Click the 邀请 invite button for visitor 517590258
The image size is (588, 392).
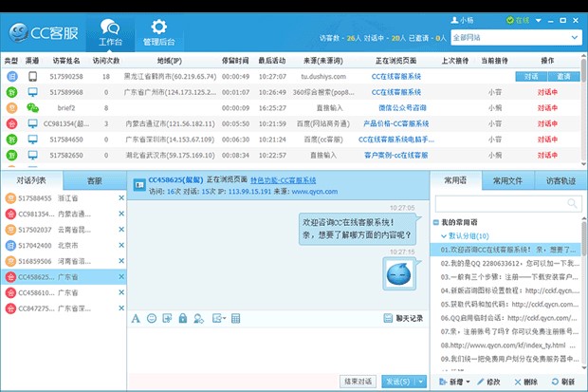[x=563, y=76]
